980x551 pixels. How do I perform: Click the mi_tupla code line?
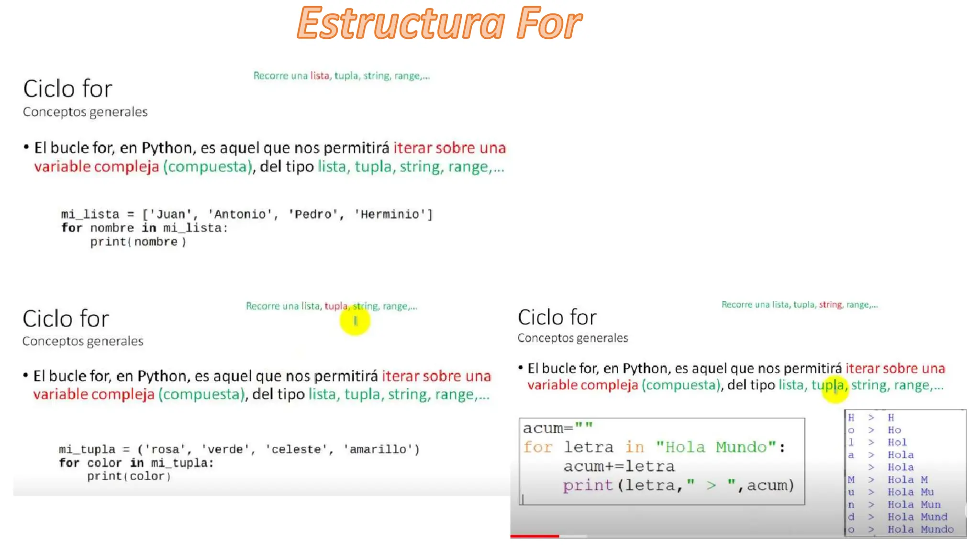pyautogui.click(x=239, y=449)
